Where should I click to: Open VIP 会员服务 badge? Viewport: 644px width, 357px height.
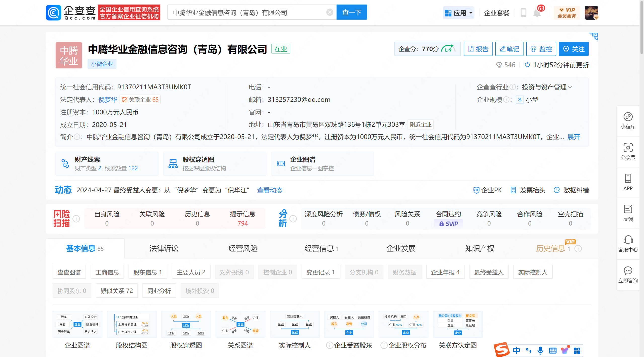567,13
